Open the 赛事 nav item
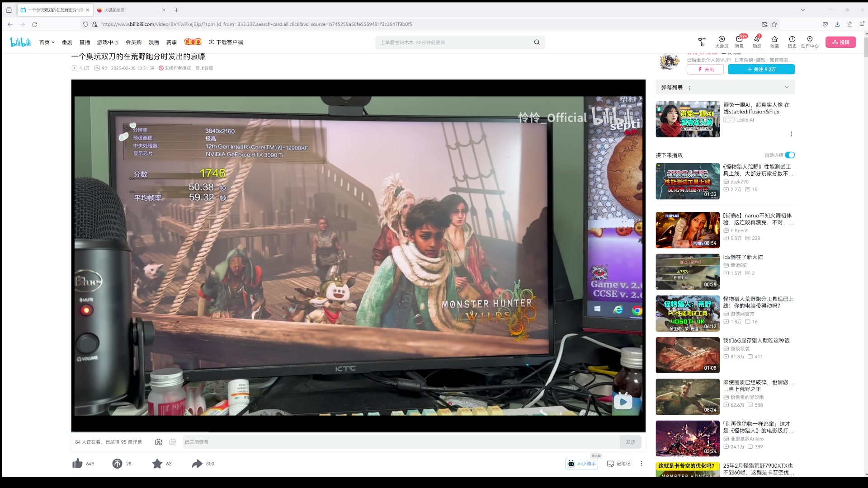 171,42
